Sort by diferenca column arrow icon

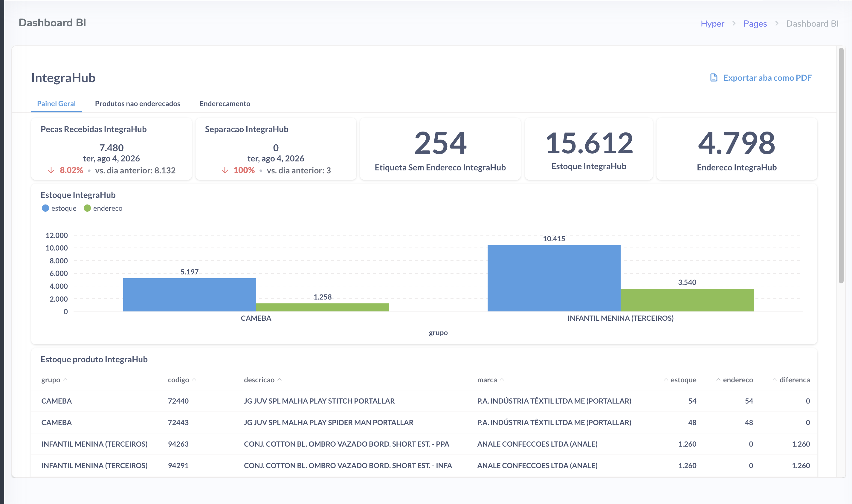point(775,380)
